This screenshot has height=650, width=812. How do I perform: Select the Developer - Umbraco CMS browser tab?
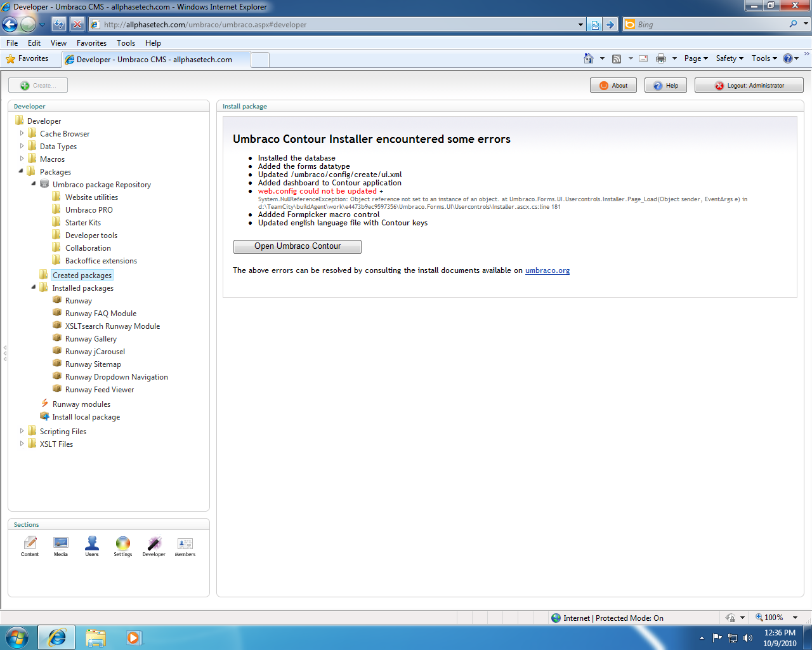(x=156, y=60)
